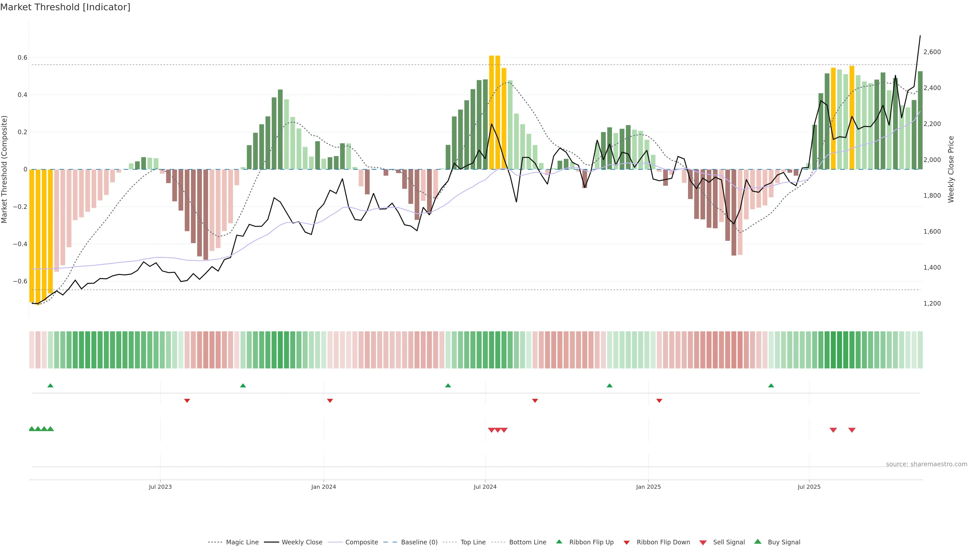Click the Market Threshold [Indicator] title
This screenshot has height=551, width=980.
pyautogui.click(x=65, y=7)
